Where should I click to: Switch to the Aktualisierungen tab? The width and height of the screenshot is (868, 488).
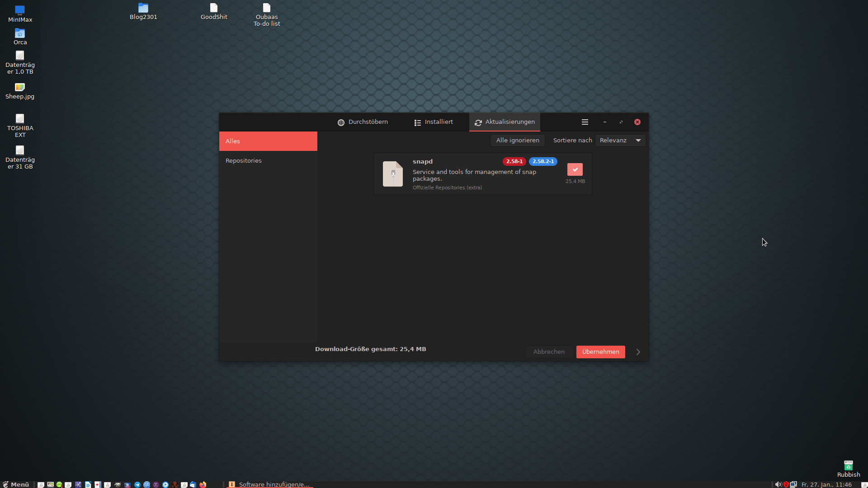[505, 122]
